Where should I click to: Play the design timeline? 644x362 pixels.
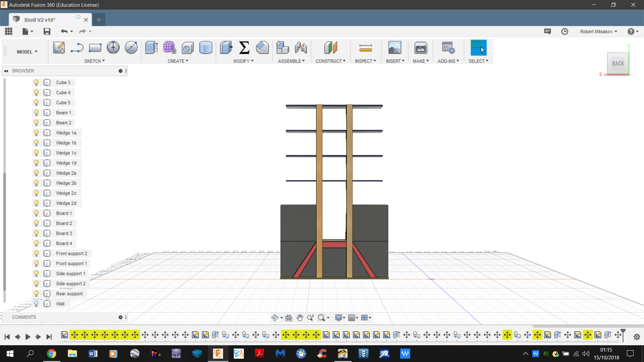click(28, 337)
